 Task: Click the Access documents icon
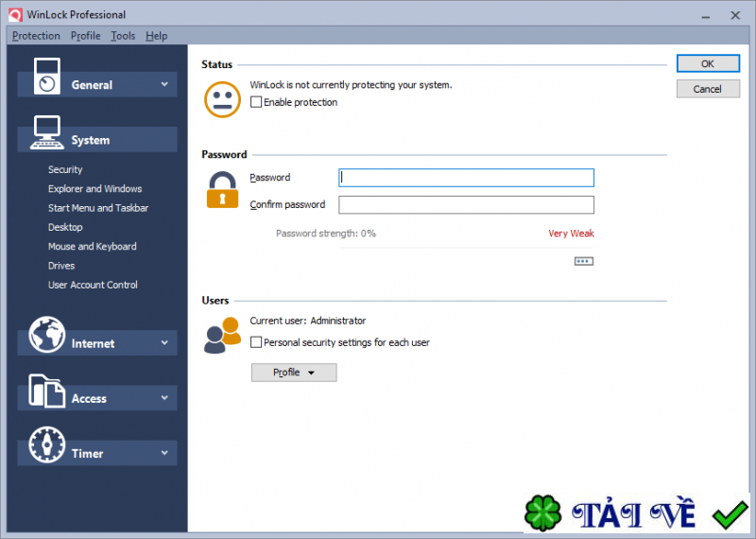coord(46,391)
